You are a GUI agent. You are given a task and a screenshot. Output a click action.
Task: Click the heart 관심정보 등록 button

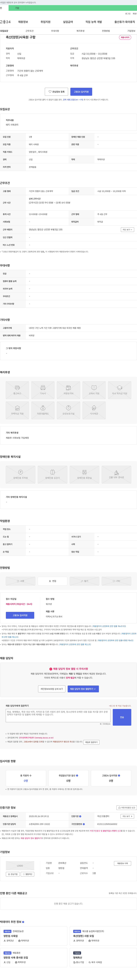point(57,92)
